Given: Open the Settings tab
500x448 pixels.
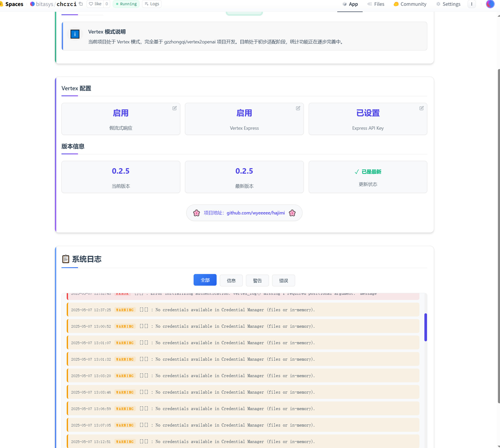Looking at the screenshot, I should click(448, 4).
